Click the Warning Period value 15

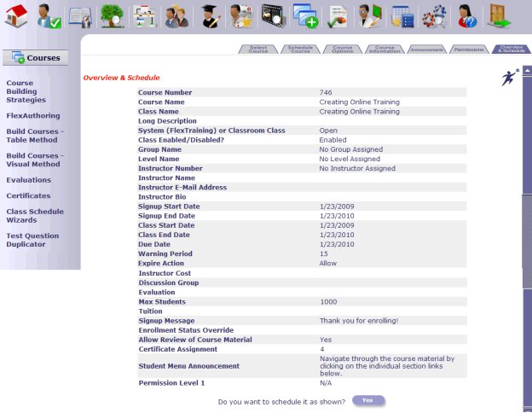(324, 253)
